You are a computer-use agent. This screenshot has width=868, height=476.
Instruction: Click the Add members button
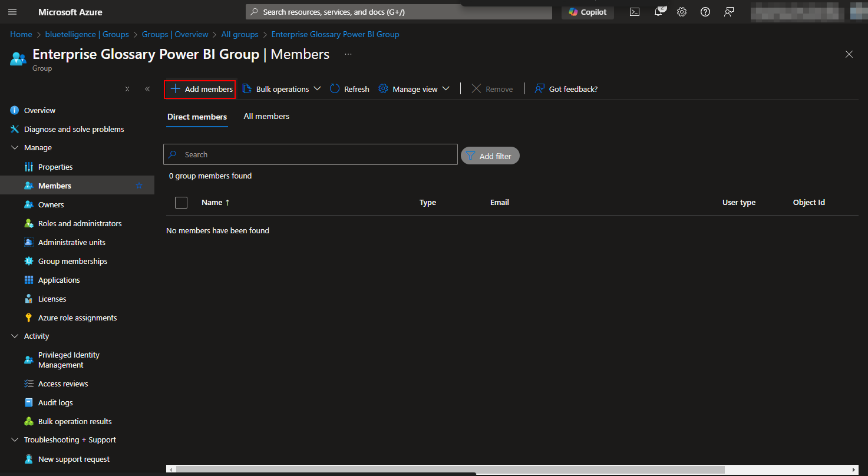200,89
